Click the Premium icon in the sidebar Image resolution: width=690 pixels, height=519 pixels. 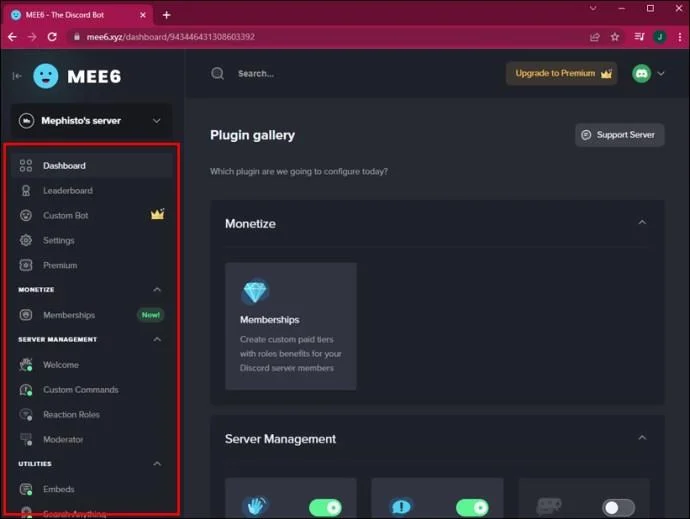pyautogui.click(x=26, y=265)
